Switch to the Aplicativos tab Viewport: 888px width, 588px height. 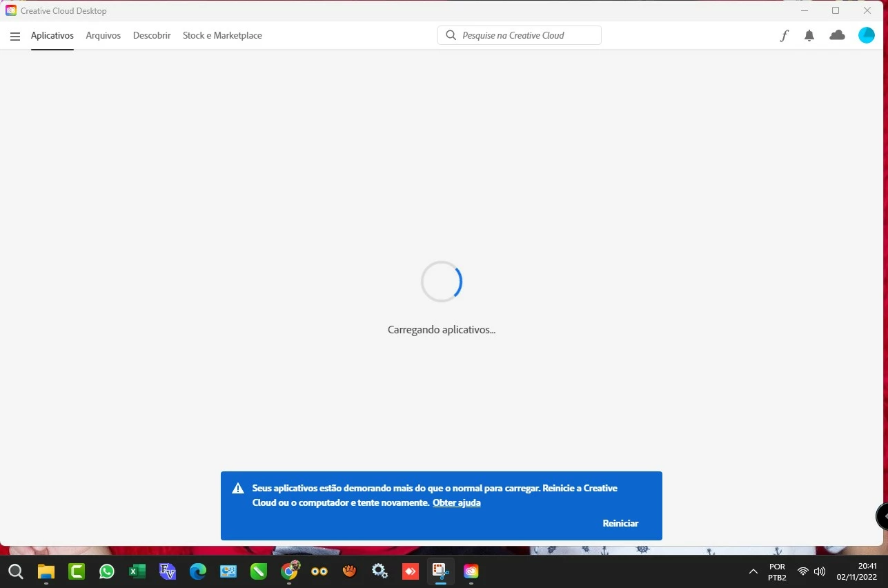(x=52, y=36)
